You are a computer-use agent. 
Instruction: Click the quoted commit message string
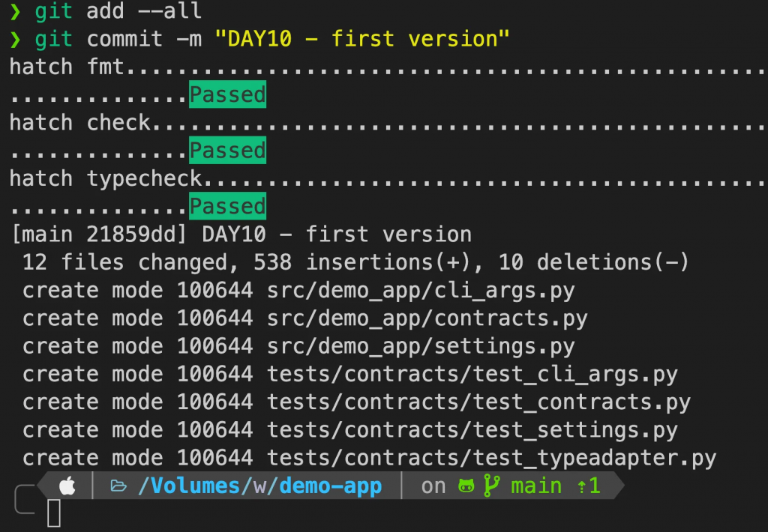click(x=362, y=39)
